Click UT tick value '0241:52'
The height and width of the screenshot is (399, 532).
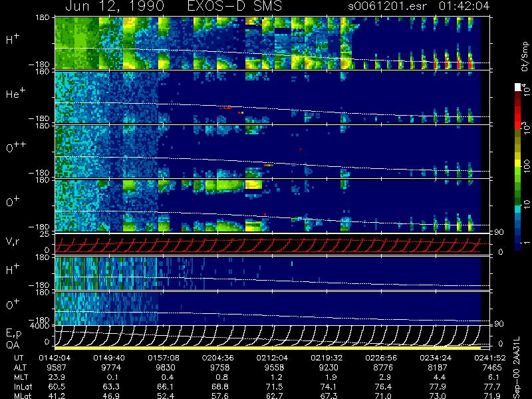click(490, 358)
